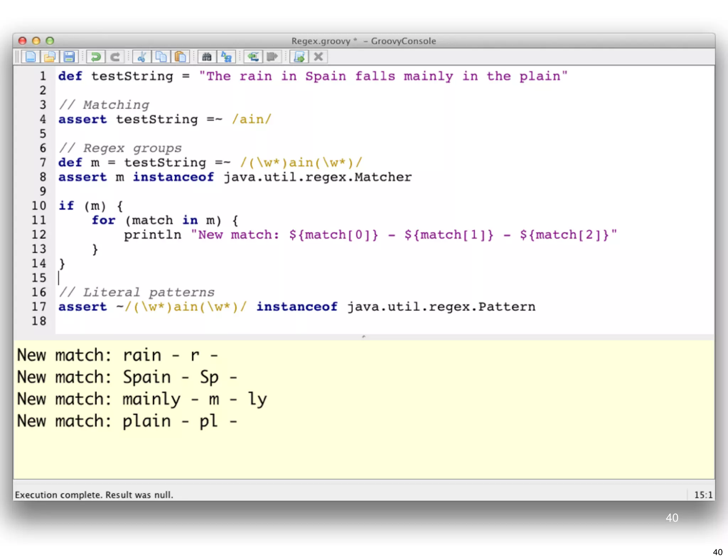Go to next history entry

point(272,57)
